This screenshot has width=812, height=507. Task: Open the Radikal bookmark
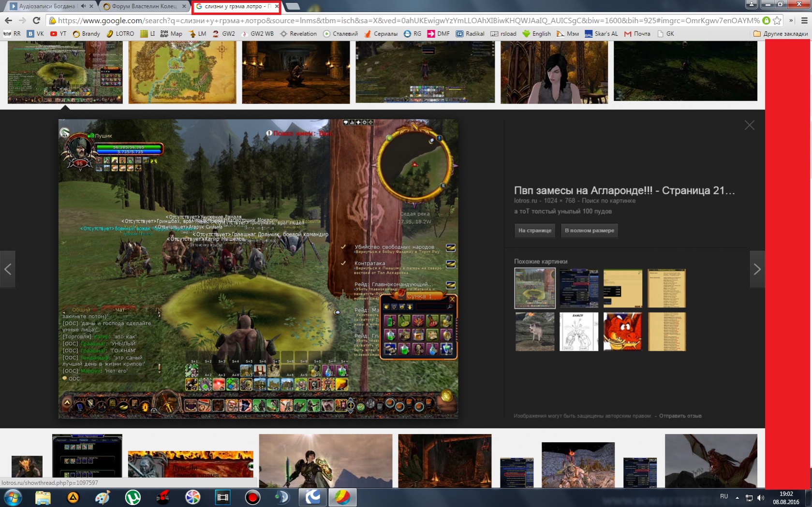click(x=470, y=34)
